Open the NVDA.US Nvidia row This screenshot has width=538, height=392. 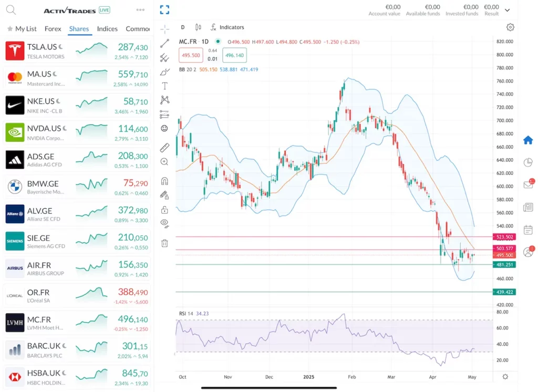(77, 132)
